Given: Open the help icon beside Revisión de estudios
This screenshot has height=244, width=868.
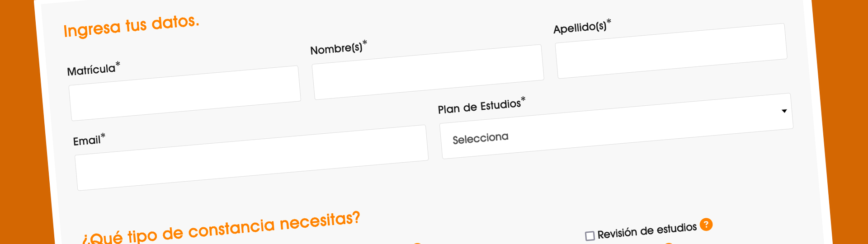Looking at the screenshot, I should click(706, 225).
